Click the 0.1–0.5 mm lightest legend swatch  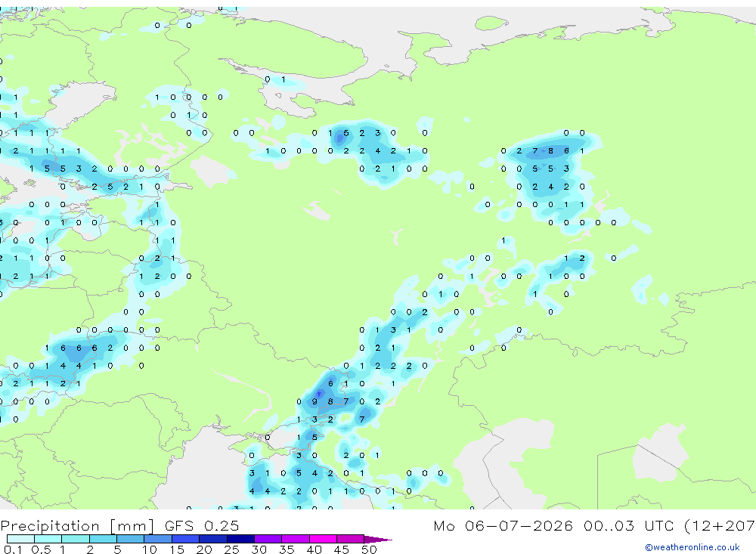pyautogui.click(x=20, y=539)
